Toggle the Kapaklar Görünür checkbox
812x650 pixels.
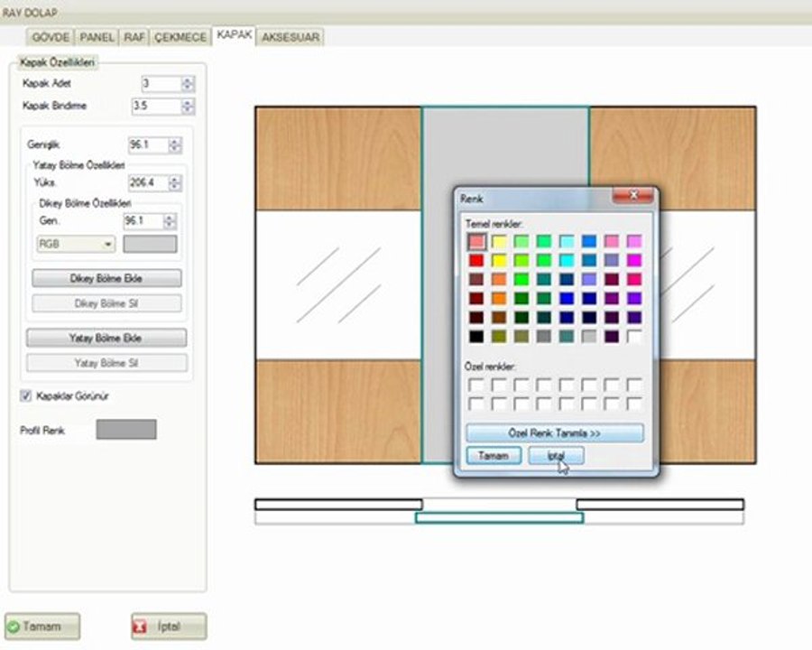(x=26, y=396)
